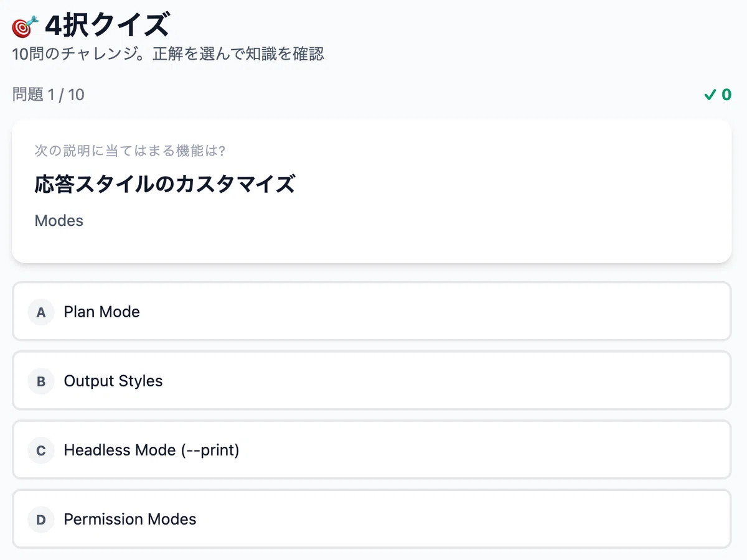Select the Permission Modes answer option
Viewport: 747px width, 560px height.
tap(372, 519)
